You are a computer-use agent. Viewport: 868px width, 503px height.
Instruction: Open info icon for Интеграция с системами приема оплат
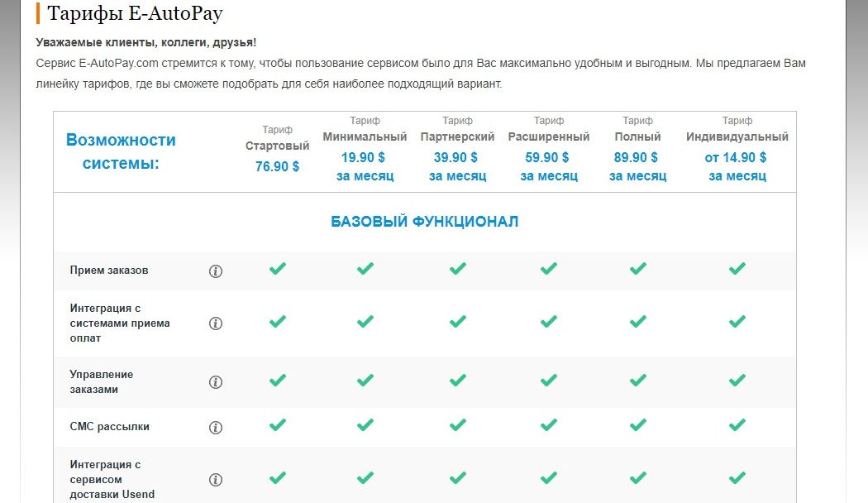(x=216, y=323)
